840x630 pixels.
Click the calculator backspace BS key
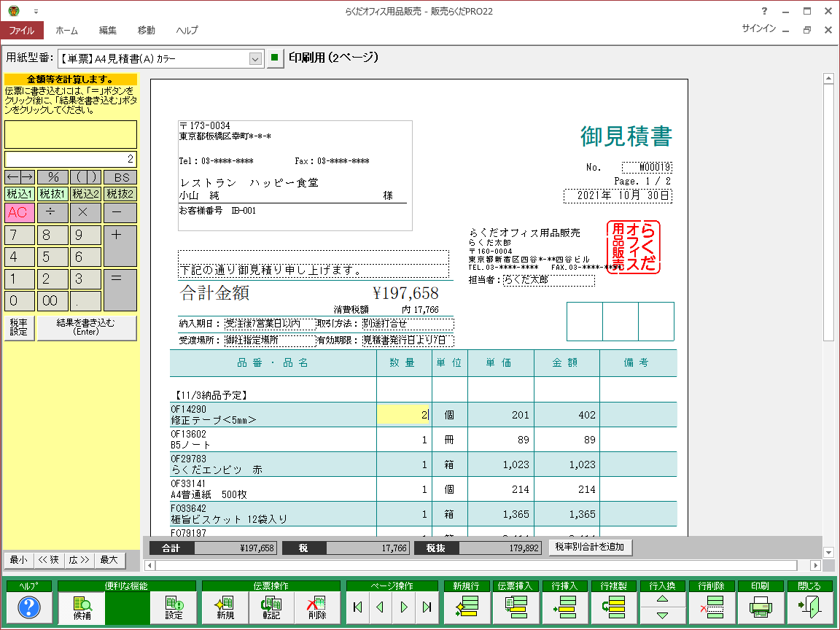120,177
